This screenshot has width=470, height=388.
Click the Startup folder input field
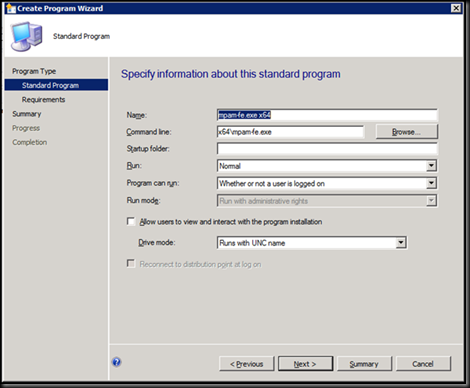(327, 149)
